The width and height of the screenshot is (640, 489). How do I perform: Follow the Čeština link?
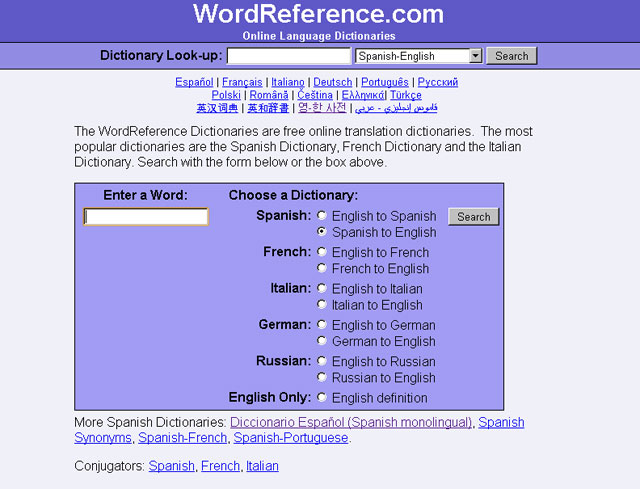pyautogui.click(x=315, y=95)
